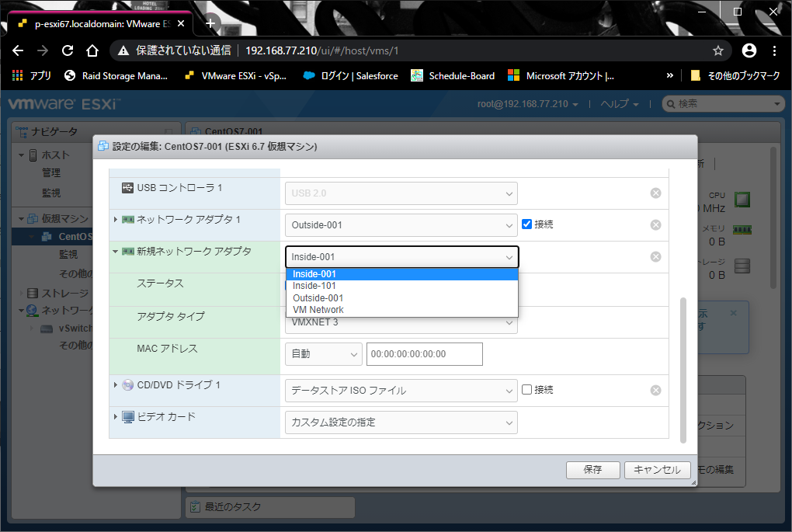Click the USB controller icon
Image resolution: width=792 pixels, height=532 pixels.
128,188
